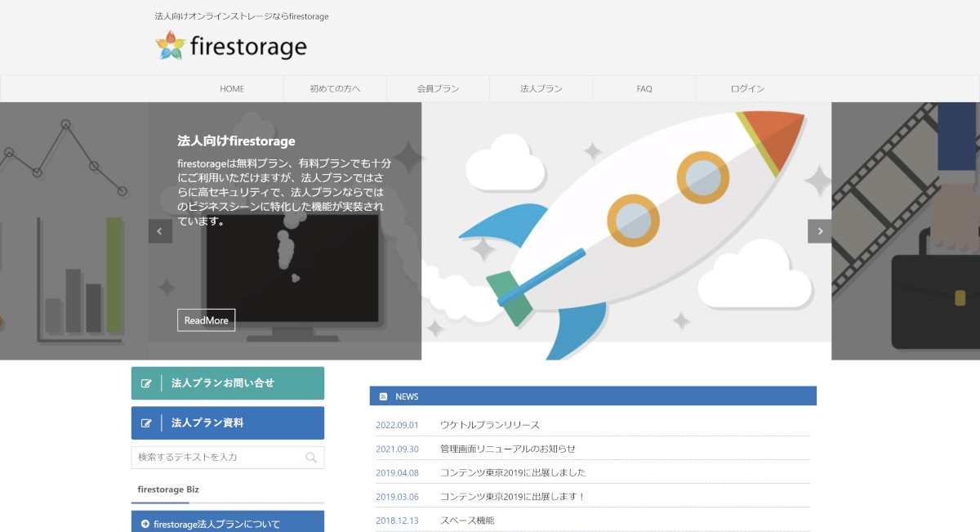Click the briefcase slide image on the right
The height and width of the screenshot is (532, 980).
click(906, 231)
